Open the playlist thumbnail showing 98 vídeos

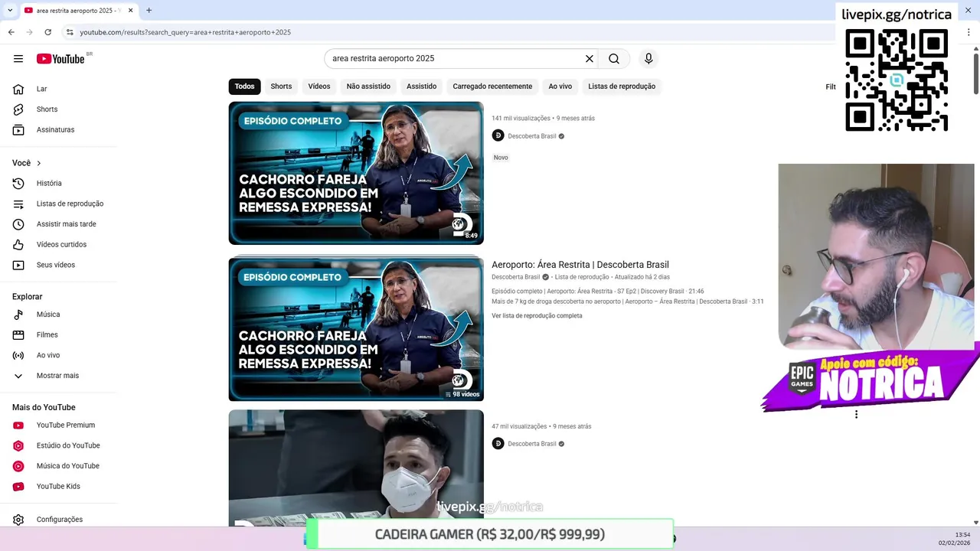click(x=356, y=329)
